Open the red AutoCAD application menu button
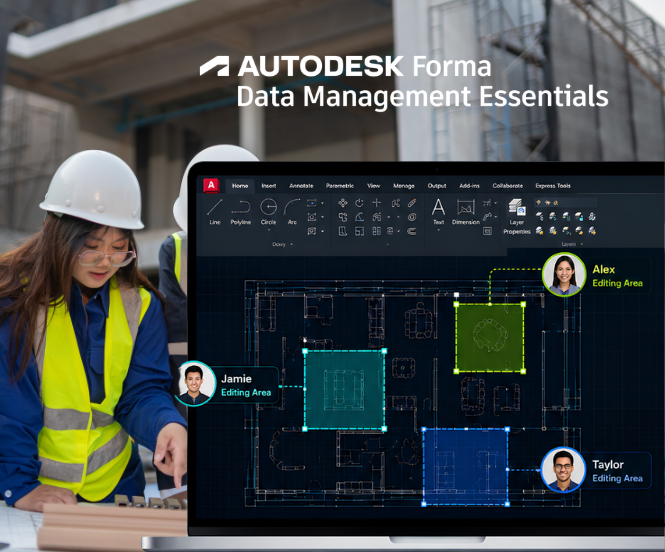The width and height of the screenshot is (665, 552). point(211,185)
